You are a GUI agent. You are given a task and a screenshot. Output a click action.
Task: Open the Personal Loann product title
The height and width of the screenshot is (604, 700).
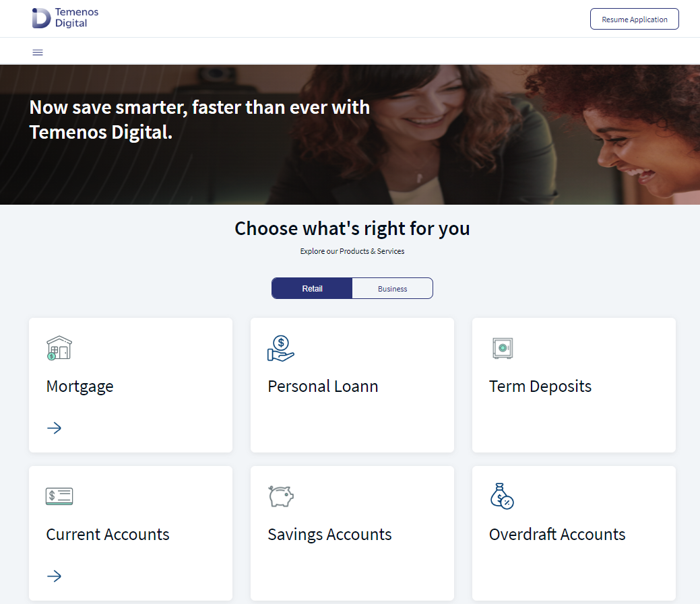click(x=323, y=387)
